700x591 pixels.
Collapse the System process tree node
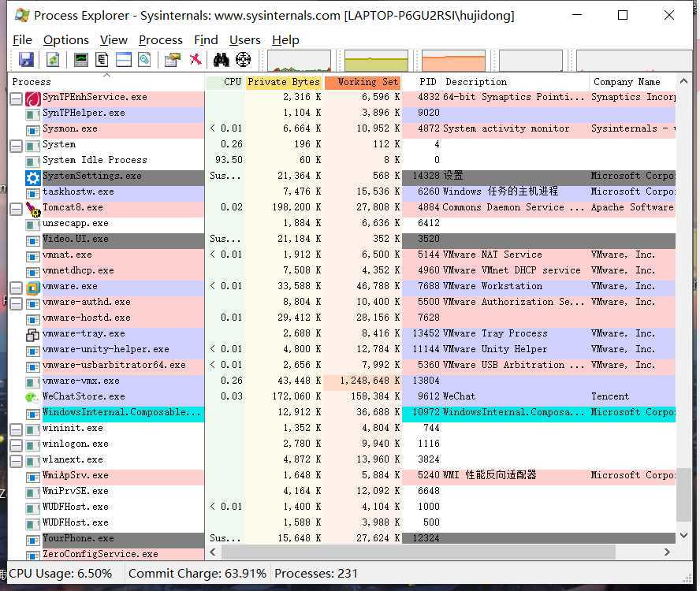[16, 146]
